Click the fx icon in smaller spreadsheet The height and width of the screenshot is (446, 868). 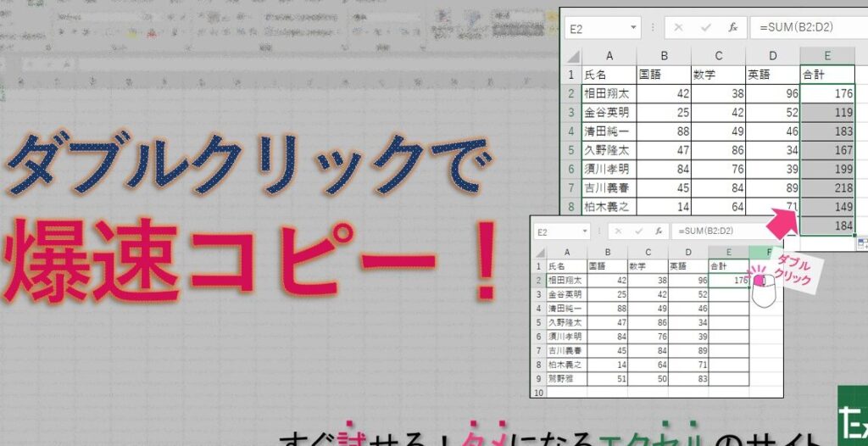[x=659, y=231]
